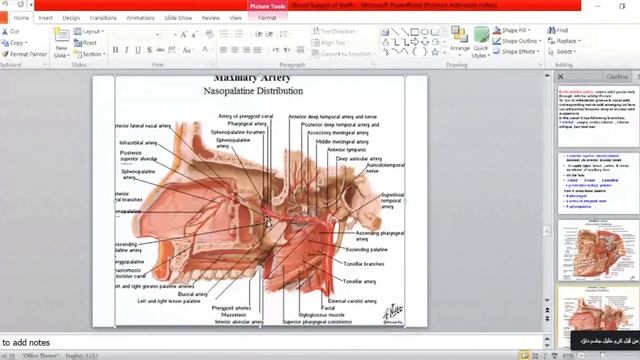
Task: Switch to Reading View in status bar
Action: coord(545,356)
